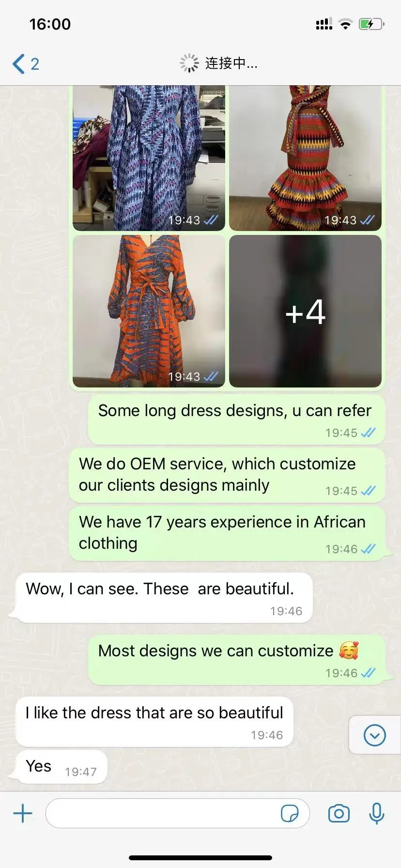The image size is (401, 868).
Task: Open the blue patterned dress photo
Action: (x=149, y=158)
